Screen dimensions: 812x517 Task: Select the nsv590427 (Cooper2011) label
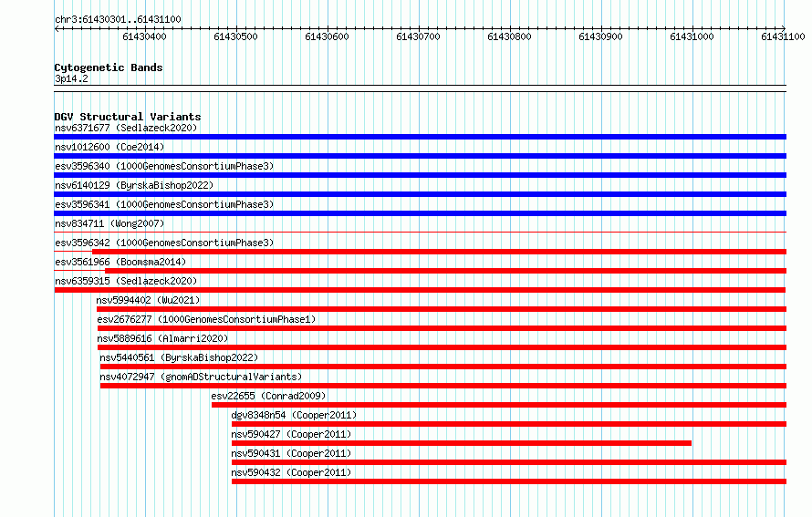291,434
